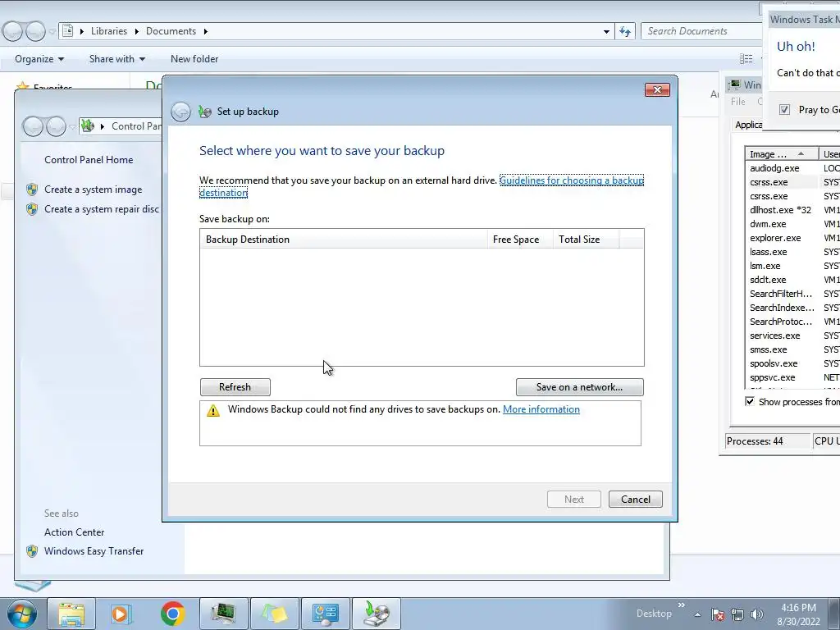
Task: Click change view icon in Documents toolbar
Action: [x=746, y=59]
